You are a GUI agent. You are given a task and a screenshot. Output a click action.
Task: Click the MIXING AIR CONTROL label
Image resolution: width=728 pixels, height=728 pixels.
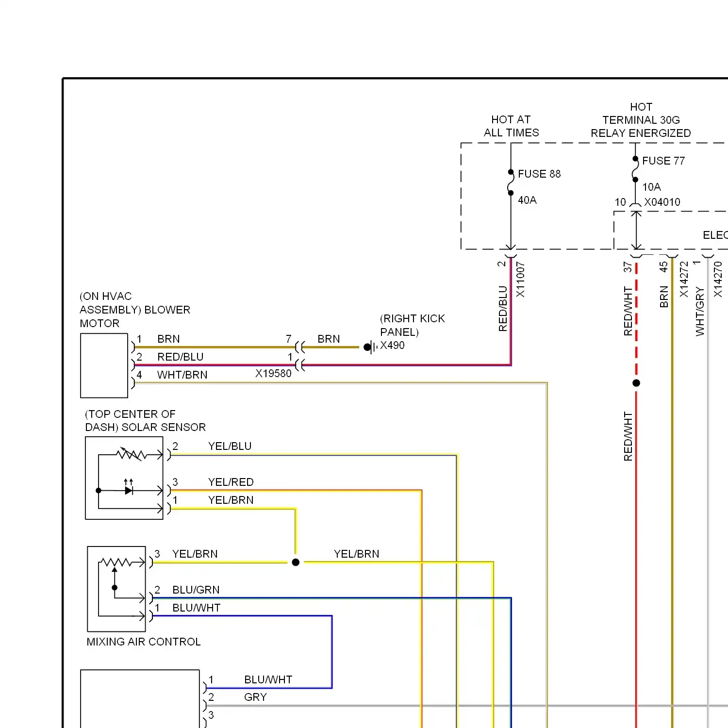click(x=143, y=642)
